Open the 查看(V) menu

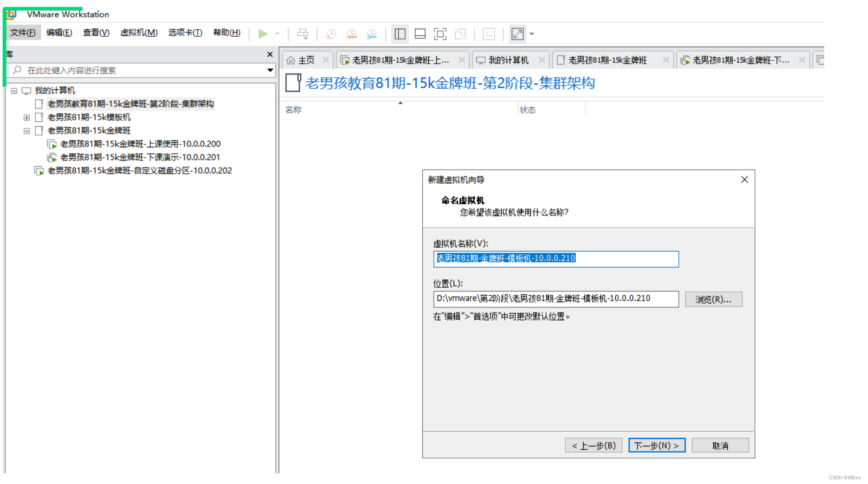[x=96, y=32]
